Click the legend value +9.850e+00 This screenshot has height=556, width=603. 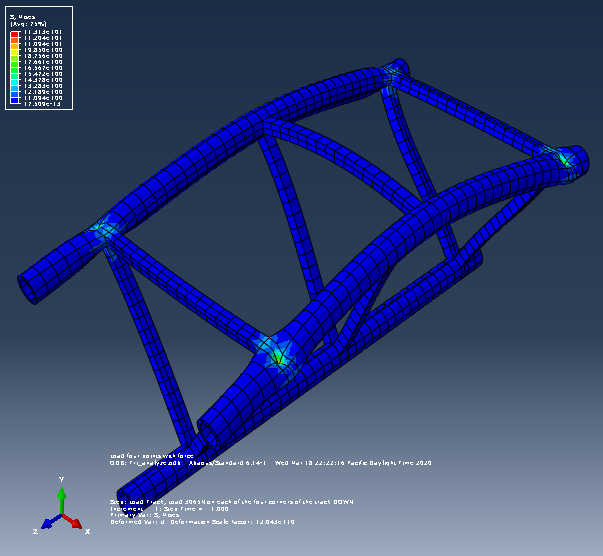(x=43, y=50)
